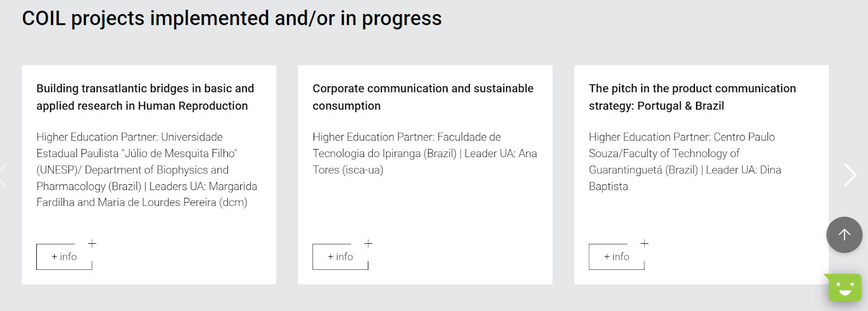This screenshot has height=311, width=868.
Task: Open + info for Portugal & Brazil pitch
Action: pos(616,257)
